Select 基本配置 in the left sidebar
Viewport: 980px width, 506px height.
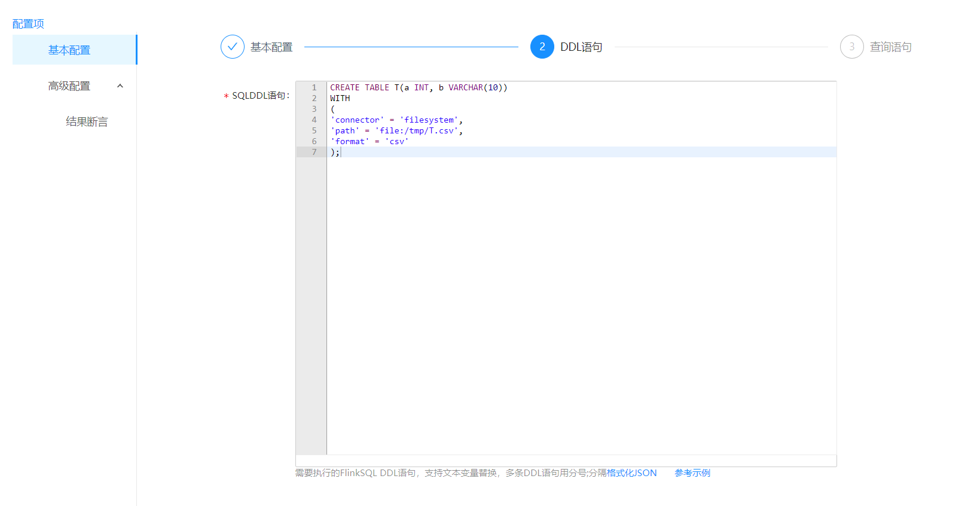coord(69,50)
